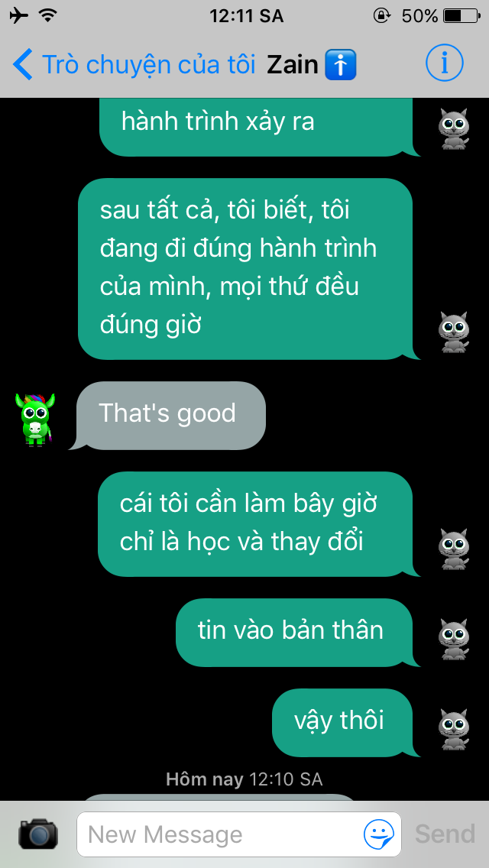
Task: Tap cat avatar beside 'tin vào bản thân'
Action: (x=454, y=640)
